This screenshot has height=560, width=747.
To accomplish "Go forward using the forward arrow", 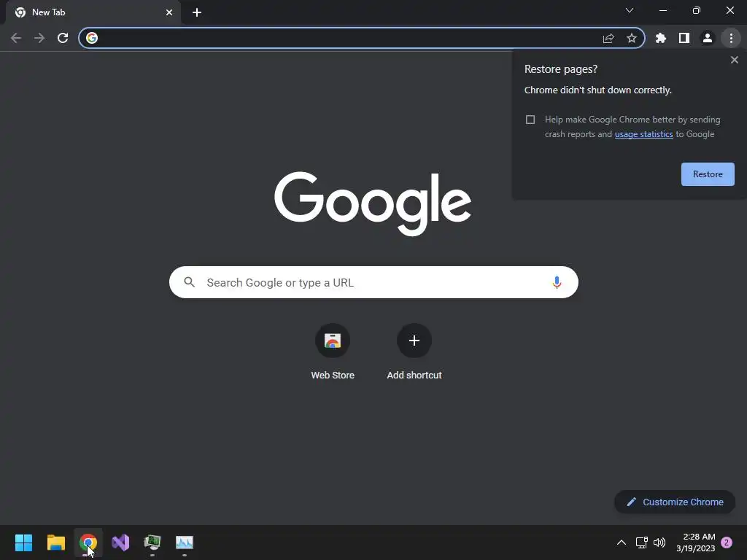I will point(39,38).
